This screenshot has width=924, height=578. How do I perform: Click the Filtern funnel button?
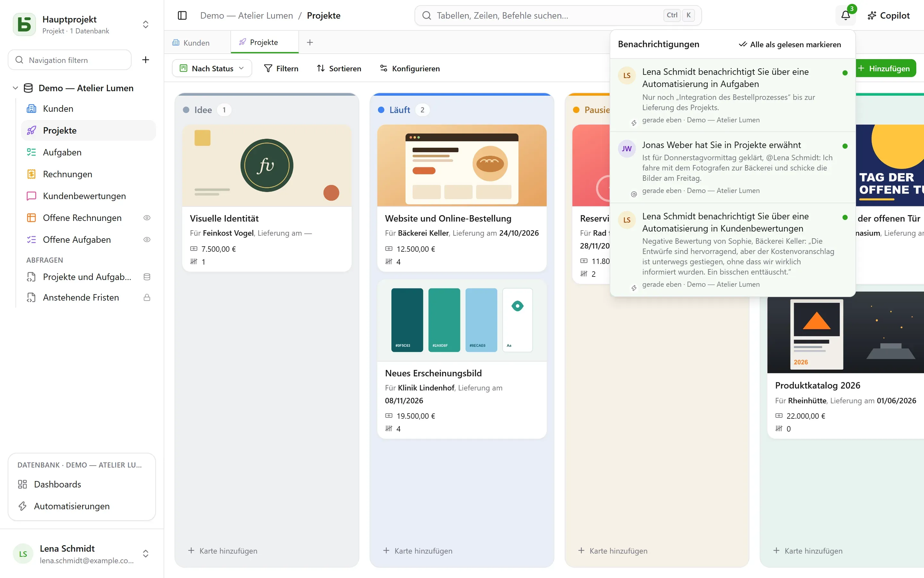point(281,68)
